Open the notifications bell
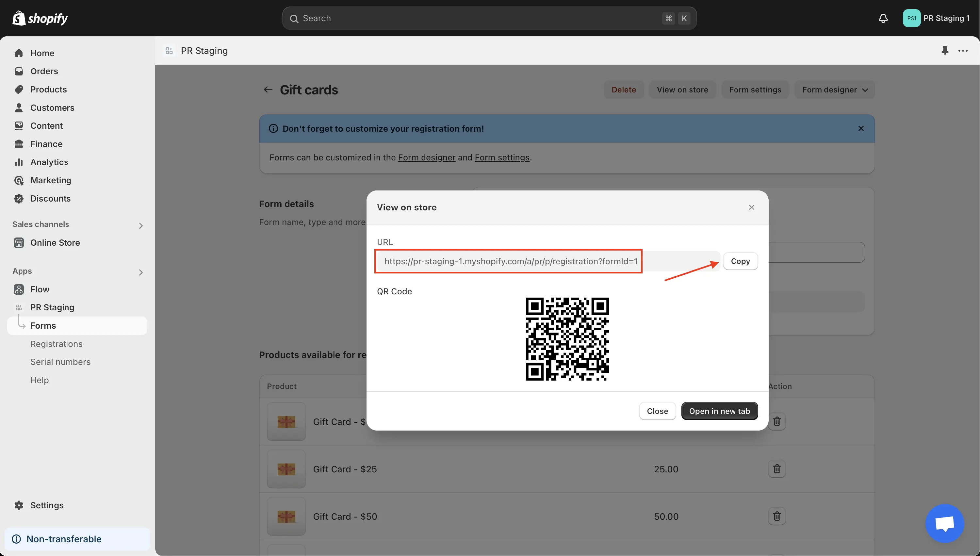The image size is (980, 556). coord(883,18)
